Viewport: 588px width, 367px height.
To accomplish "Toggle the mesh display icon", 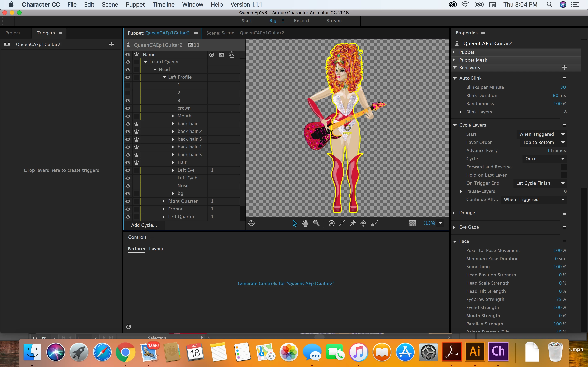I will point(252,223).
